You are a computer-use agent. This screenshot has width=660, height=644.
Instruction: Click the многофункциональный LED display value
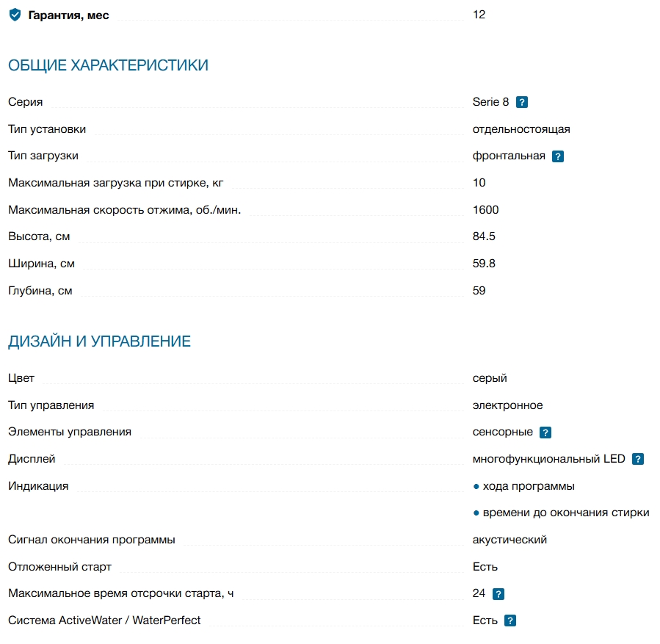(548, 459)
